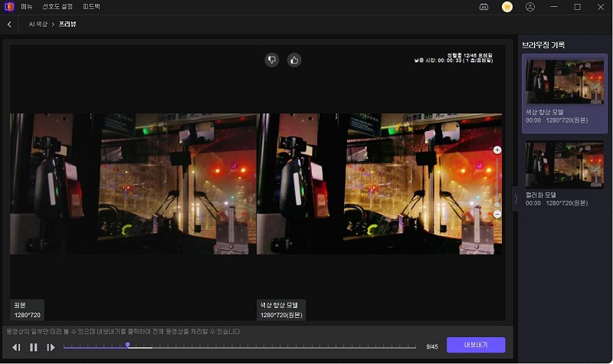The height and width of the screenshot is (364, 613).
Task: Step to the next frame
Action: click(x=51, y=347)
